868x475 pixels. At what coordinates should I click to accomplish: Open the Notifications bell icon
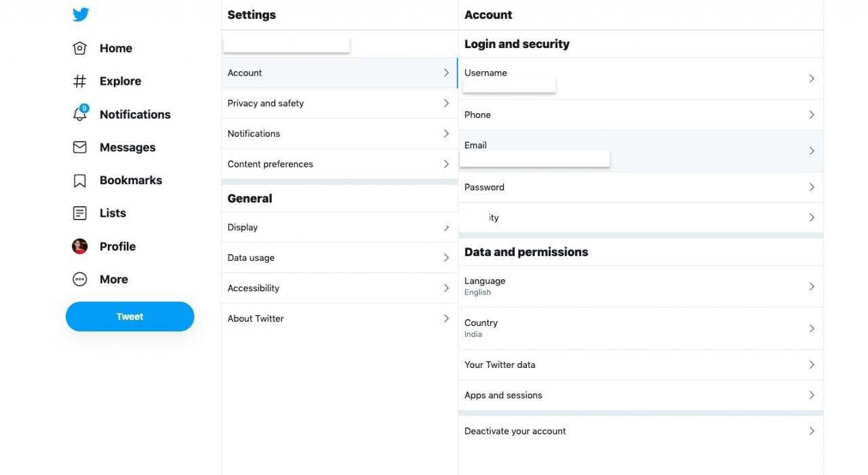coord(80,114)
